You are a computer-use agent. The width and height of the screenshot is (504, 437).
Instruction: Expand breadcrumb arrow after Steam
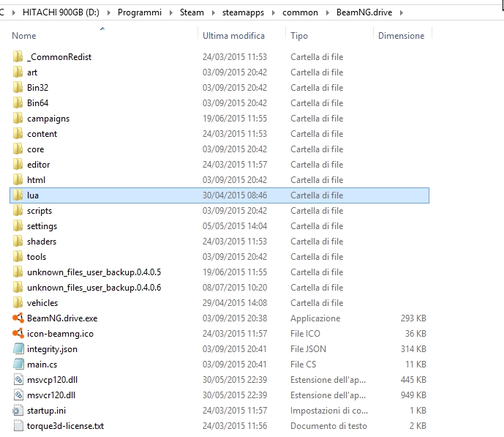click(x=213, y=13)
